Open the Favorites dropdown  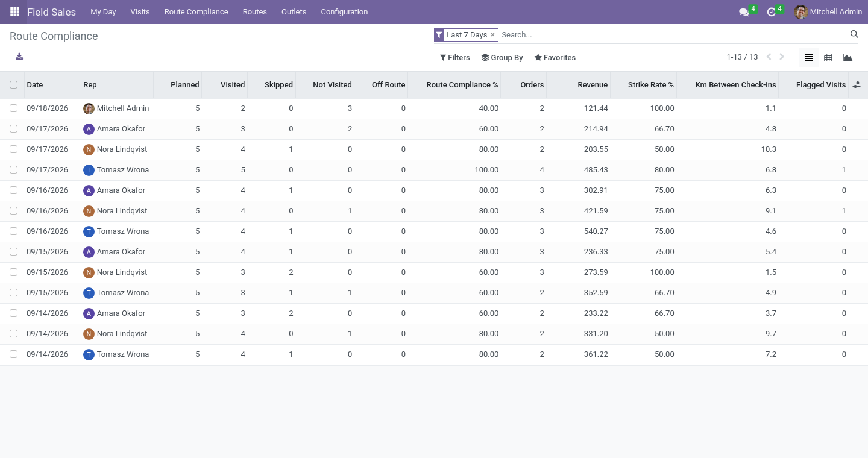(555, 58)
